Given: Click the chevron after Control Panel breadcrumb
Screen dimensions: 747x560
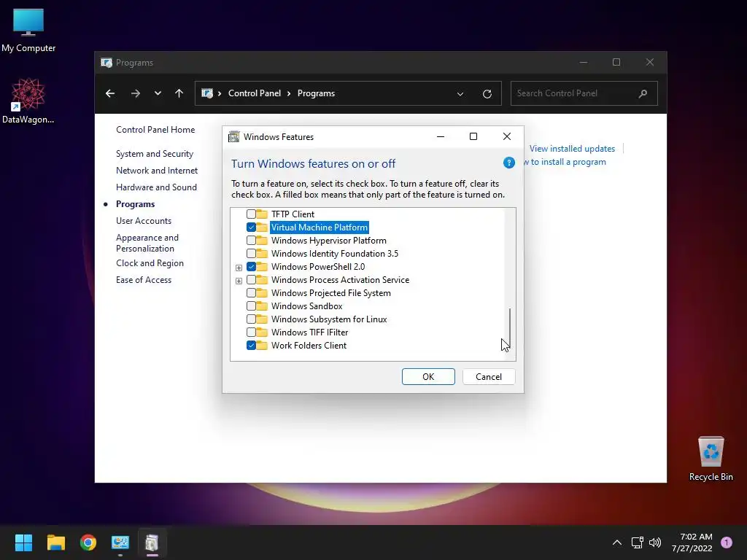Looking at the screenshot, I should click(289, 93).
